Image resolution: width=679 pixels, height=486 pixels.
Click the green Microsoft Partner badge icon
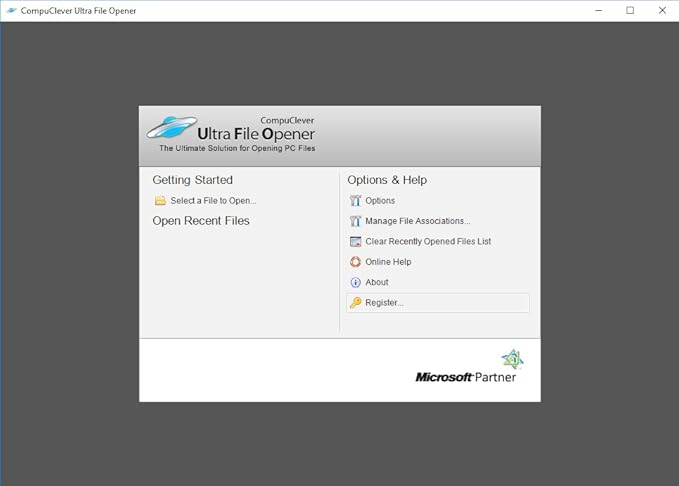click(x=512, y=359)
